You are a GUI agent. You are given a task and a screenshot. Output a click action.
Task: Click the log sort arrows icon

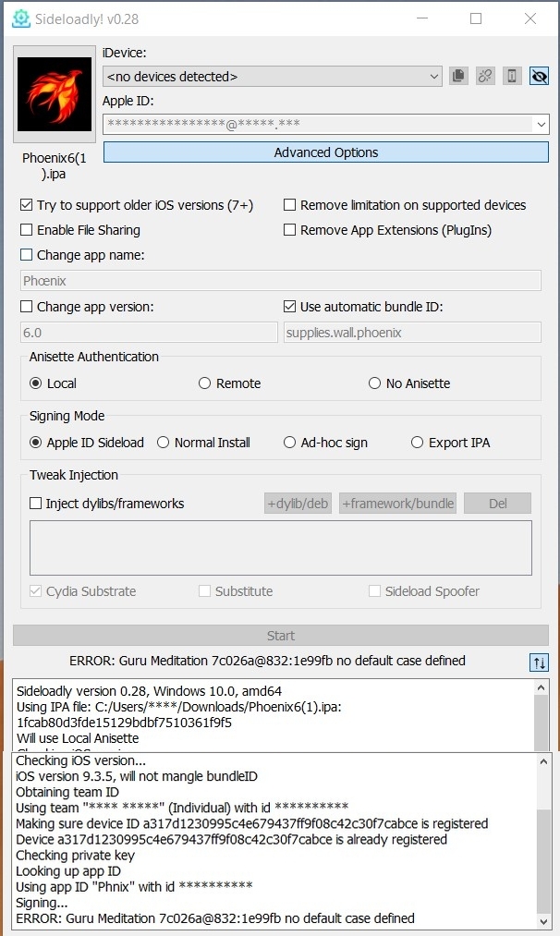pos(539,662)
